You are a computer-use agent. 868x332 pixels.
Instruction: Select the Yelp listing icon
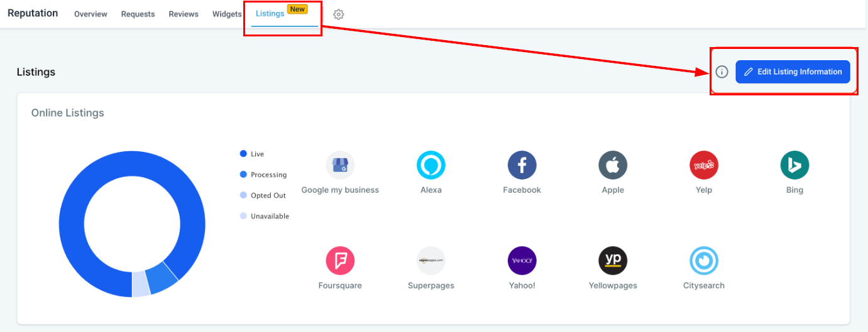[704, 166]
